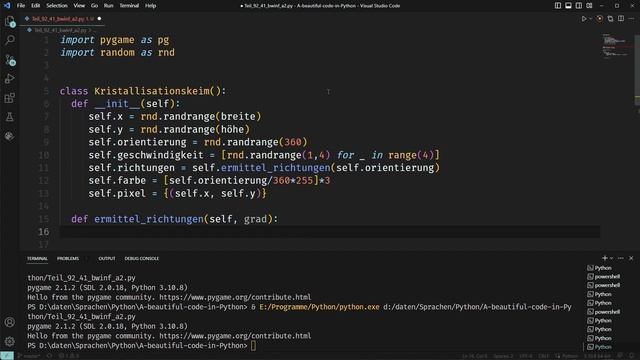Click the Accounts icon in activity bar
The width and height of the screenshot is (640, 360).
pos(10,322)
